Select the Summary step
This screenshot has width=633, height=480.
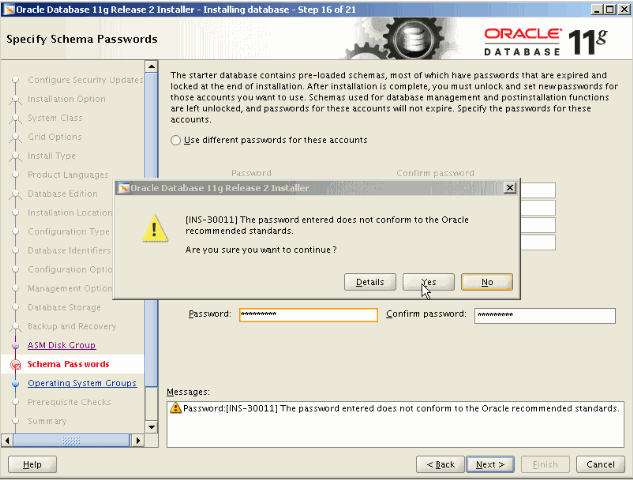point(47,421)
